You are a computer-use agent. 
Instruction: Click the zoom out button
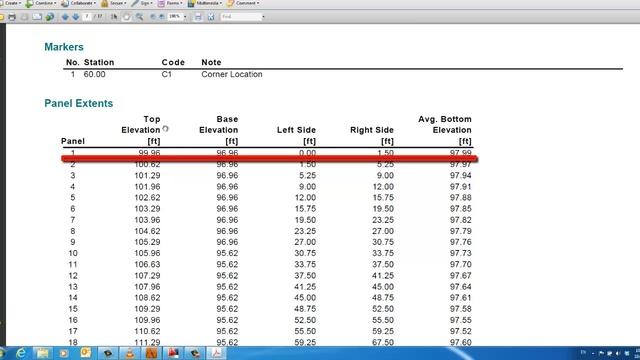click(x=153, y=17)
